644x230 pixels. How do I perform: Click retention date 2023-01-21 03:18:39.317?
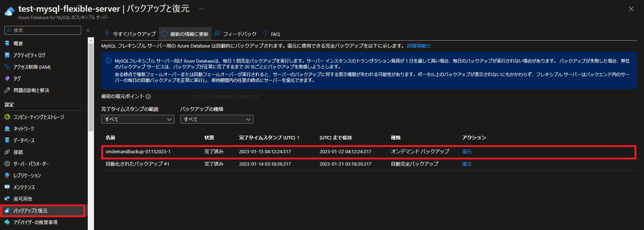click(346, 164)
